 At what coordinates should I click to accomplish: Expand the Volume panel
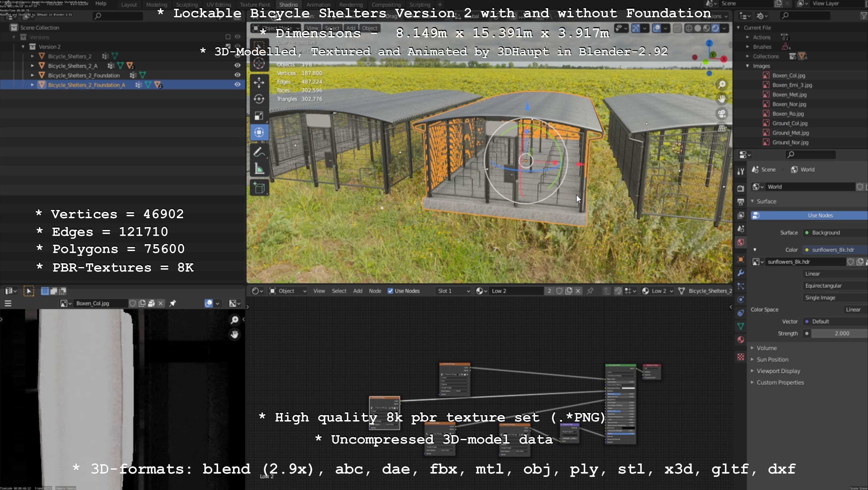pyautogui.click(x=766, y=348)
